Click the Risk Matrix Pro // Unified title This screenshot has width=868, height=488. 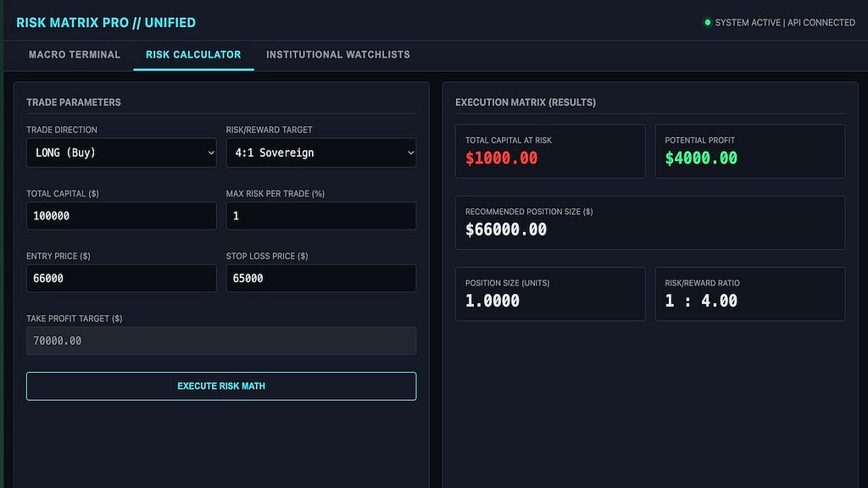(x=106, y=23)
